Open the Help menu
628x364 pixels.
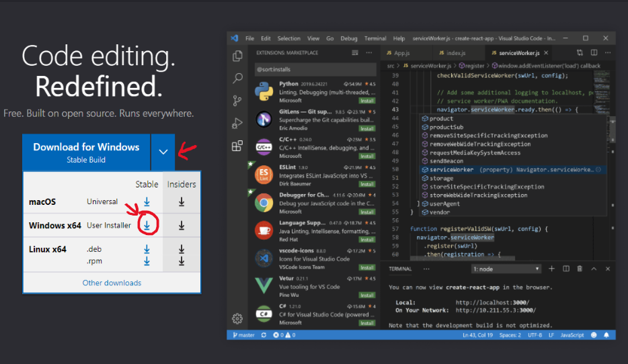point(399,38)
